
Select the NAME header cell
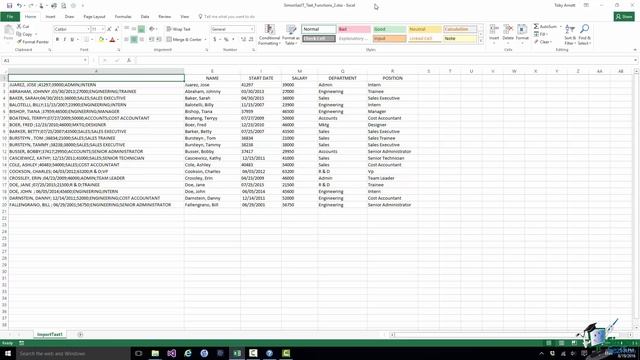[212, 78]
